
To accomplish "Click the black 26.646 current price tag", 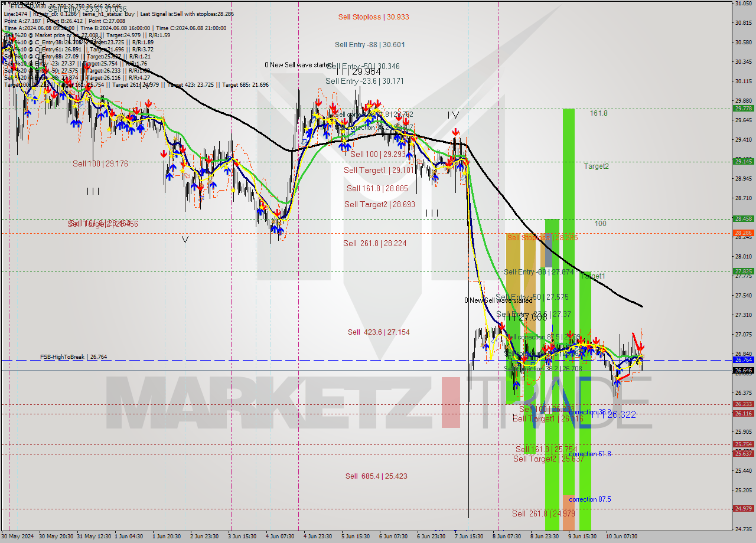I will 743,371.
